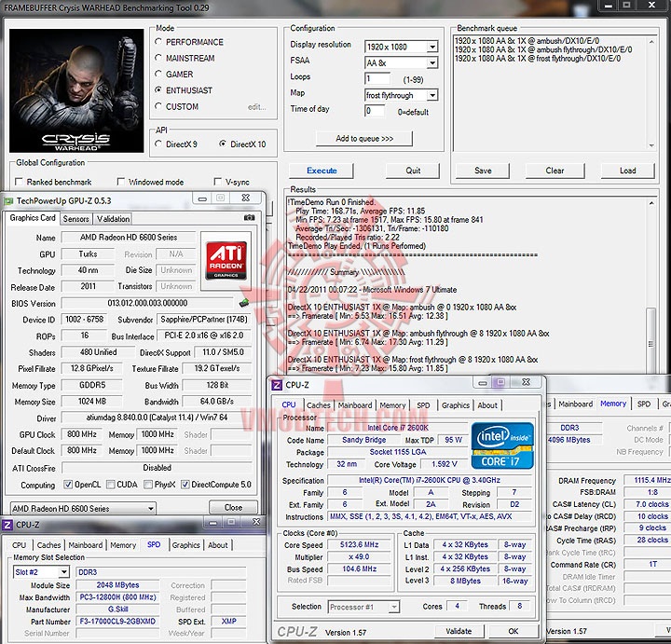Click the Memory tab in right CPU-Z window

point(613,404)
